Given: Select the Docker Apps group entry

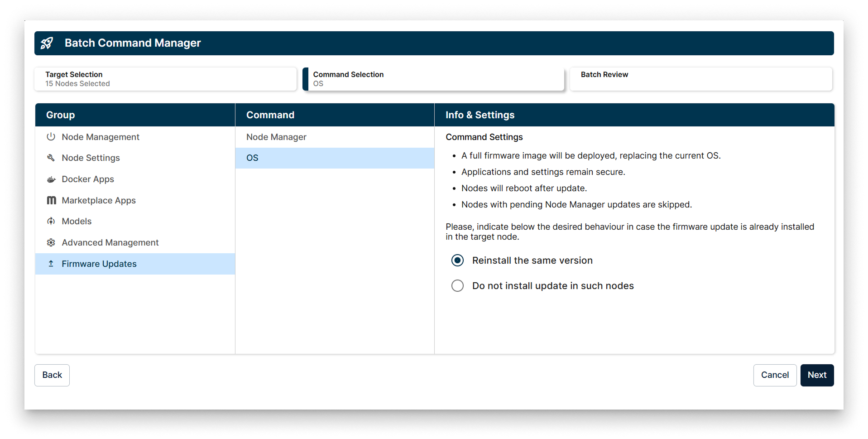Looking at the screenshot, I should (88, 179).
